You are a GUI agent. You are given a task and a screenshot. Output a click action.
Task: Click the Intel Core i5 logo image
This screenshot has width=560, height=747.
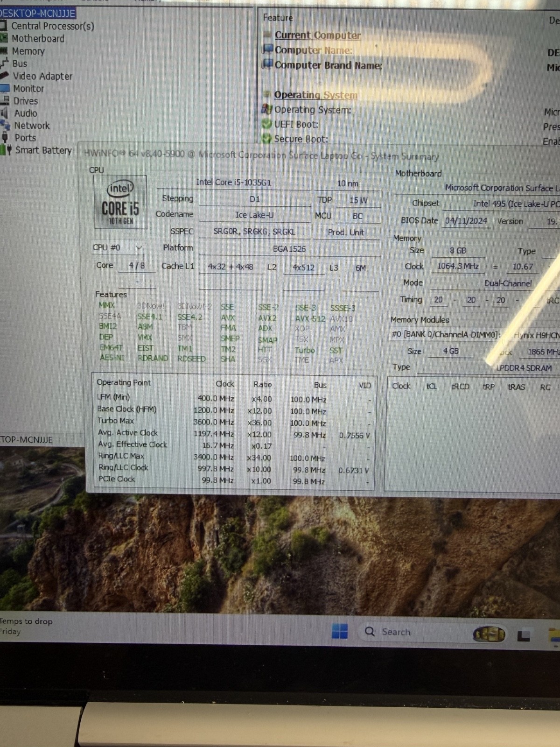pyautogui.click(x=120, y=202)
